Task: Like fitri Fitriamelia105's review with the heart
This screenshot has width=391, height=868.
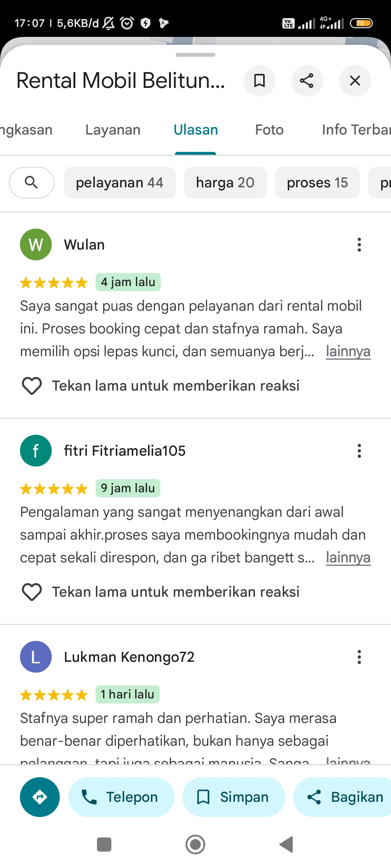Action: point(32,592)
